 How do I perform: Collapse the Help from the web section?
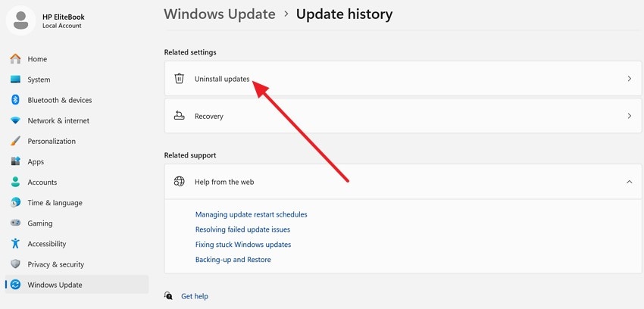click(629, 182)
